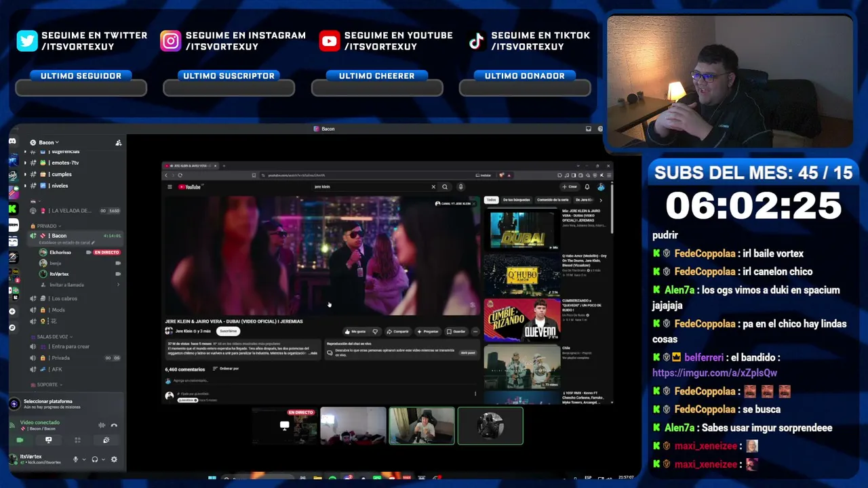Select the Contenido de la serie chip
This screenshot has width=868, height=488.
[553, 200]
